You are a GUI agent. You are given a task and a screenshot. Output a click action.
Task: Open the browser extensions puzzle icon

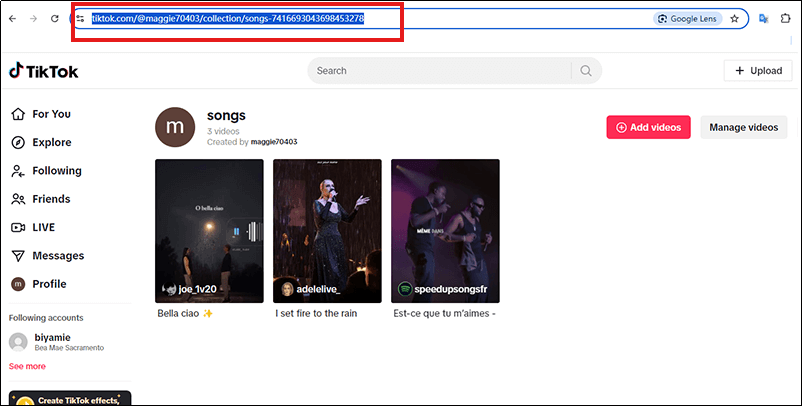(x=785, y=19)
